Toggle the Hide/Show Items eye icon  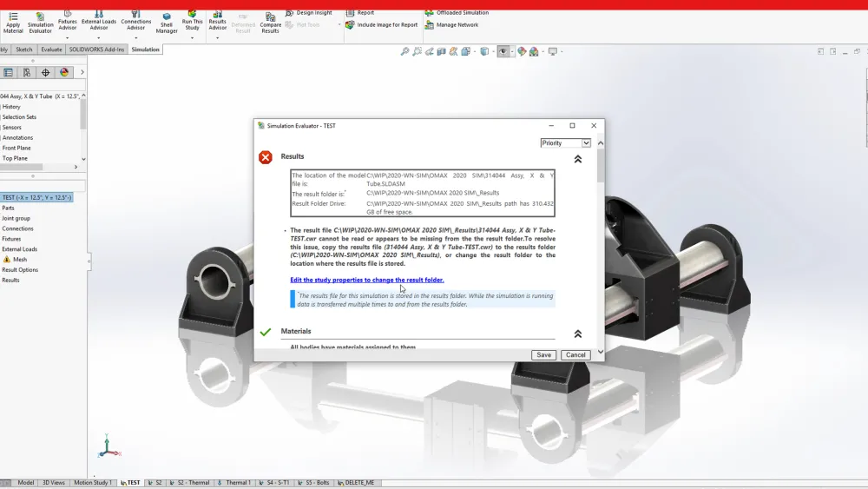[x=503, y=51]
